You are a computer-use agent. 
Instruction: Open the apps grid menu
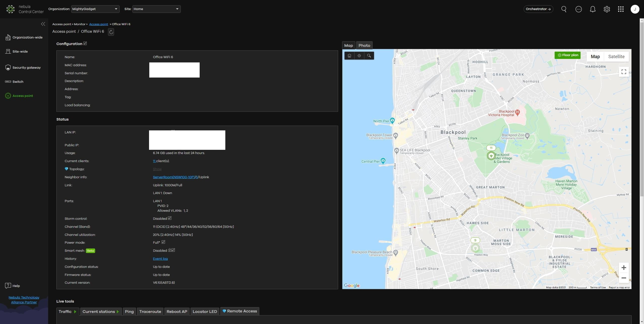click(621, 9)
